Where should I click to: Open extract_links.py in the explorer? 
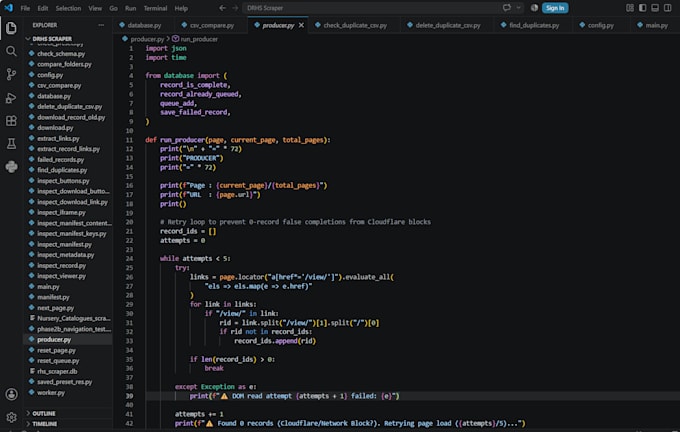tap(58, 138)
